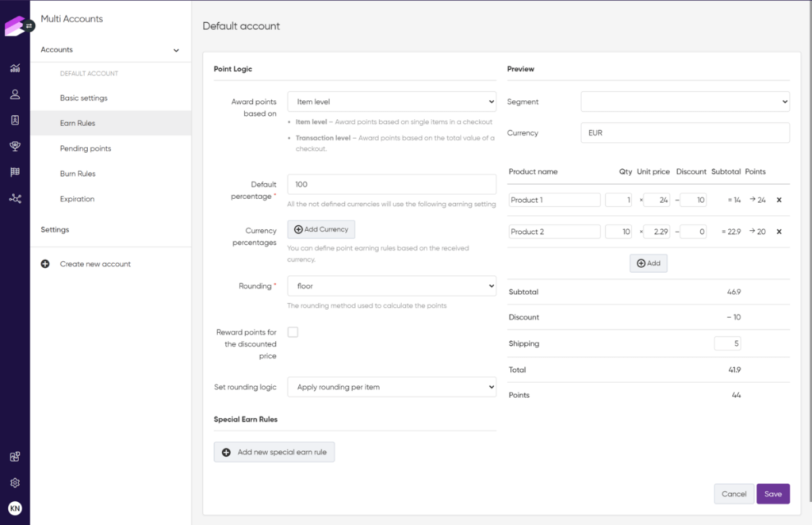
Task: Click the Product 2 name field
Action: tap(554, 232)
